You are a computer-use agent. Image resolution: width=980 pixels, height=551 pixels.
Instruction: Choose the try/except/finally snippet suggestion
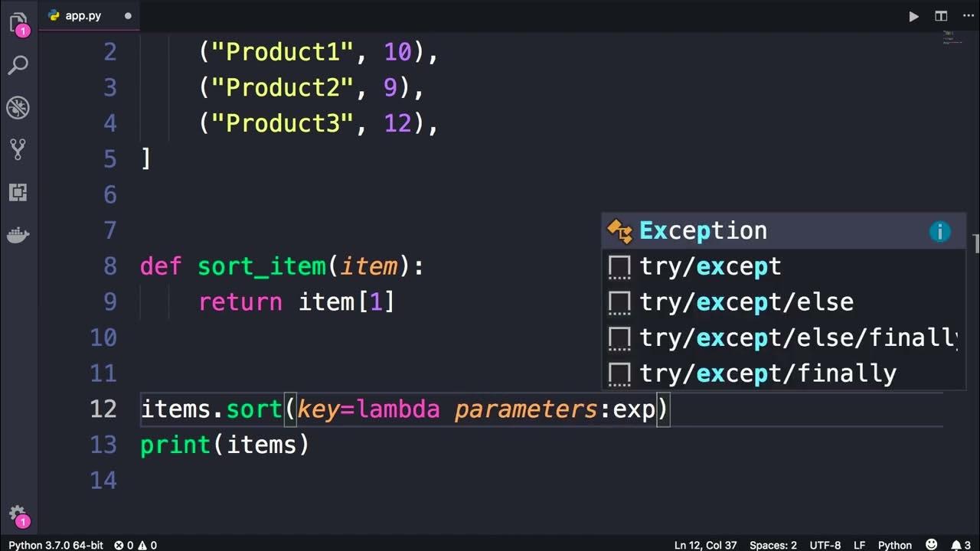click(783, 373)
